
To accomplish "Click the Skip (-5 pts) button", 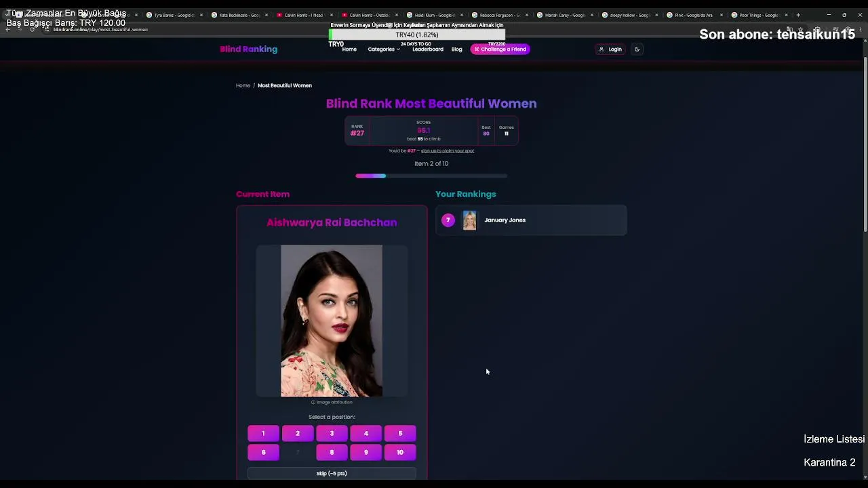I will [332, 473].
